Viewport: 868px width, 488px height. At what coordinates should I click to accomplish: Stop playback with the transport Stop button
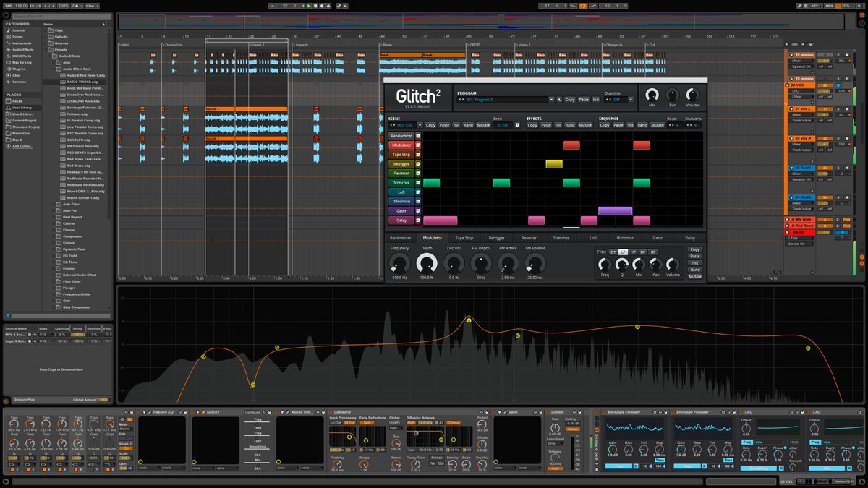click(x=315, y=6)
